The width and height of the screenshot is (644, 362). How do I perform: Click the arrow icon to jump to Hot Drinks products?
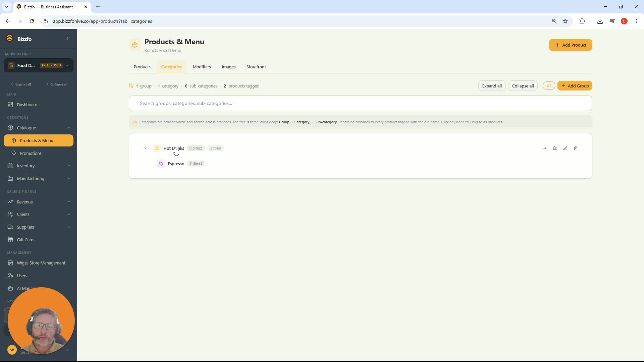(x=545, y=148)
